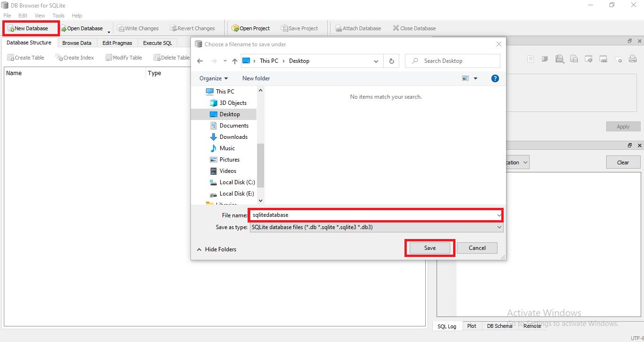The width and height of the screenshot is (644, 342).
Task: Open the recent locations chevron in the save dialog
Action: coord(225,61)
